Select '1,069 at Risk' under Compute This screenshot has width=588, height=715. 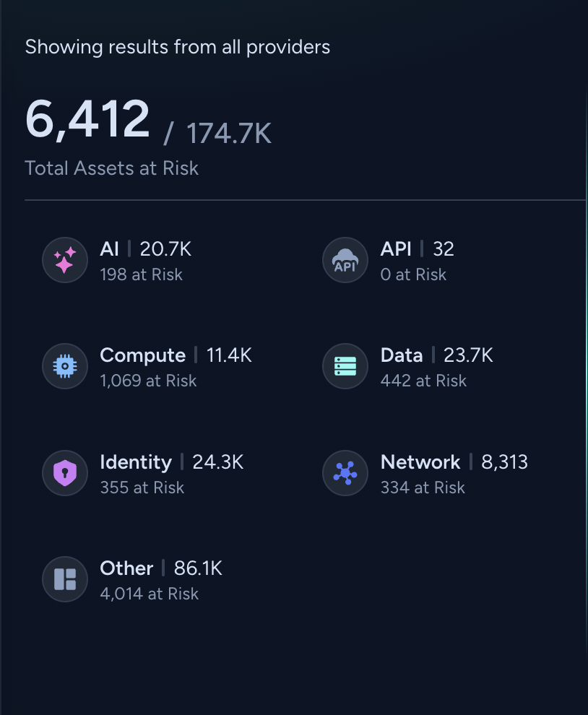(x=148, y=381)
